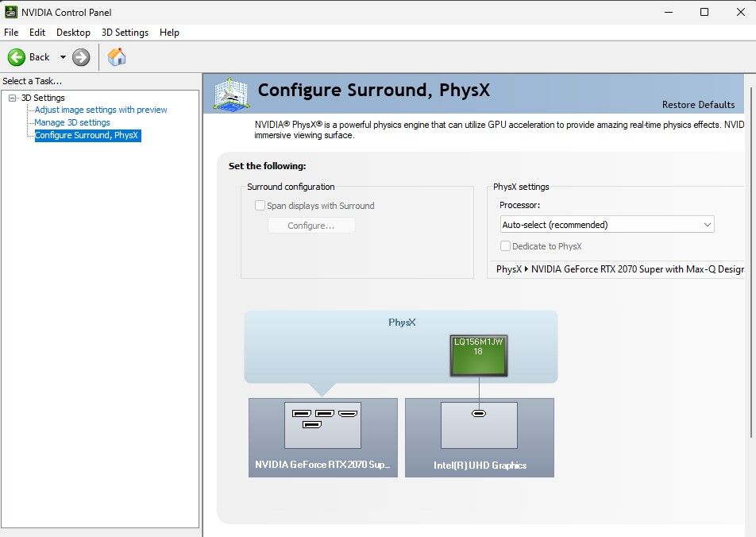Close the NVIDIA Control Panel window

[x=741, y=12]
